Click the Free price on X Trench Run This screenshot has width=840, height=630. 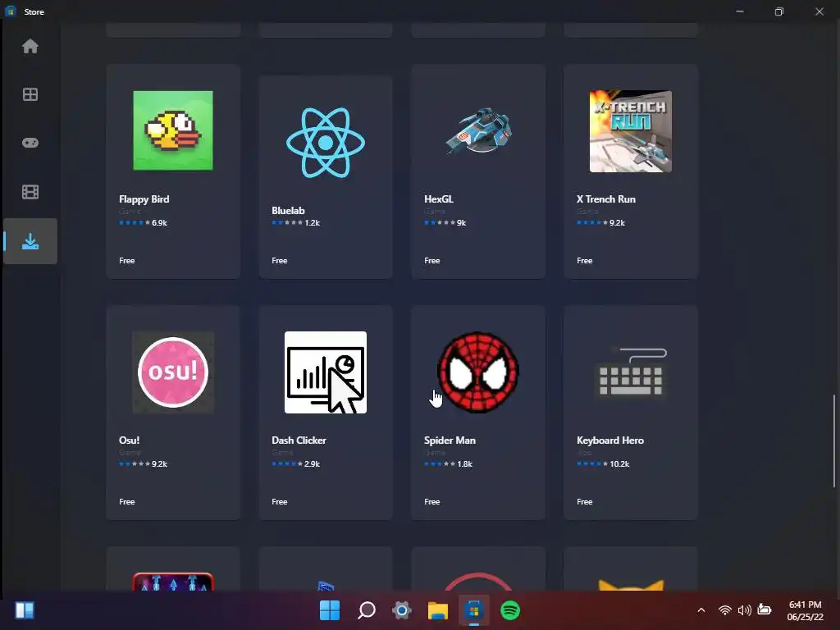click(x=585, y=260)
